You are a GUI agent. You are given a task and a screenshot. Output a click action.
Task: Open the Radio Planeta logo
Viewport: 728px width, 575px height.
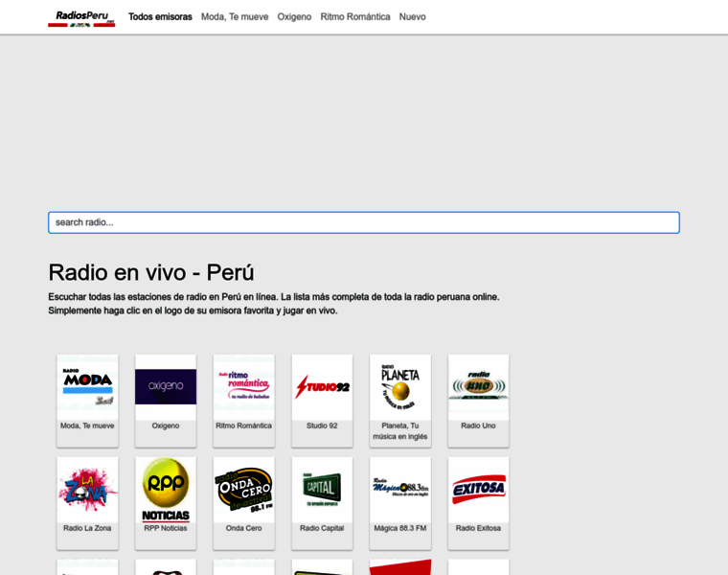tap(400, 387)
